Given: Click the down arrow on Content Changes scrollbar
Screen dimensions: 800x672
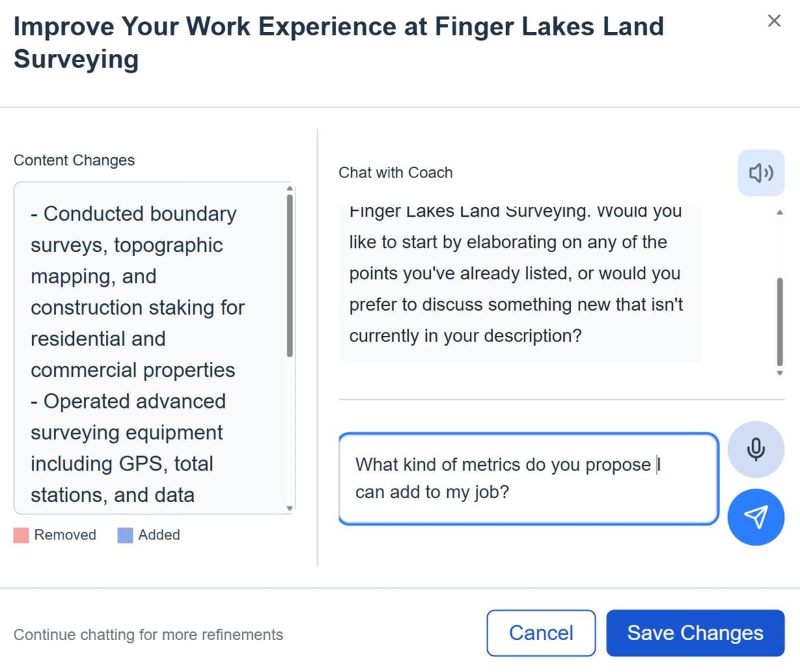Looking at the screenshot, I should (289, 508).
